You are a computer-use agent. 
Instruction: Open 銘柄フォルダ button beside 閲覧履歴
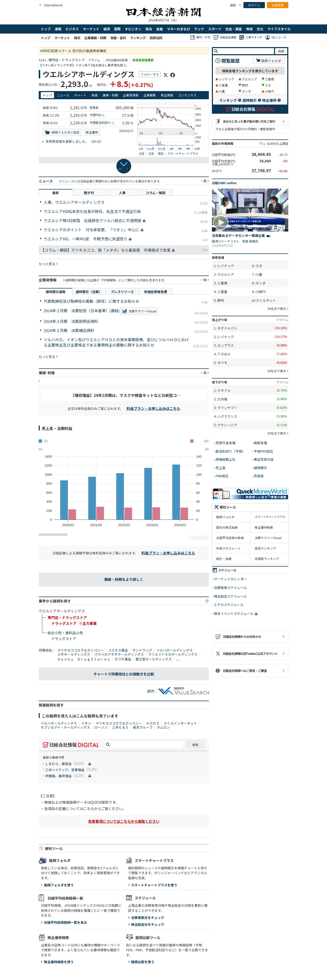[269, 61]
